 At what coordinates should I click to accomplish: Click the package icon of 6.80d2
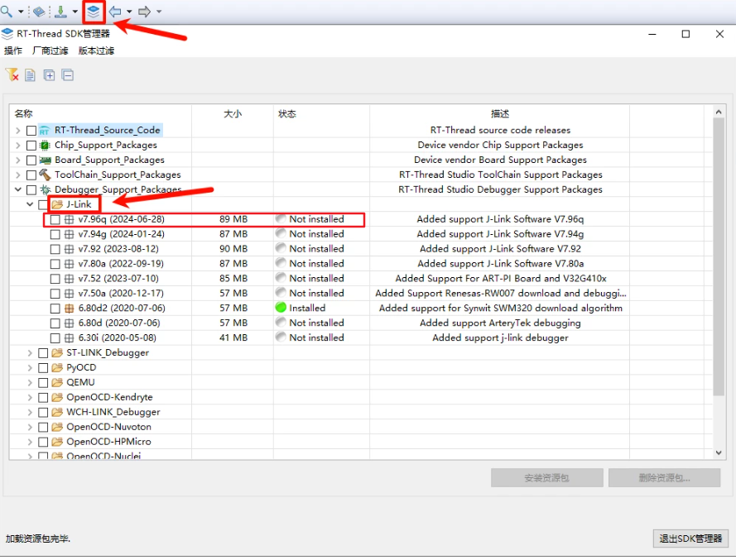pyautogui.click(x=69, y=309)
